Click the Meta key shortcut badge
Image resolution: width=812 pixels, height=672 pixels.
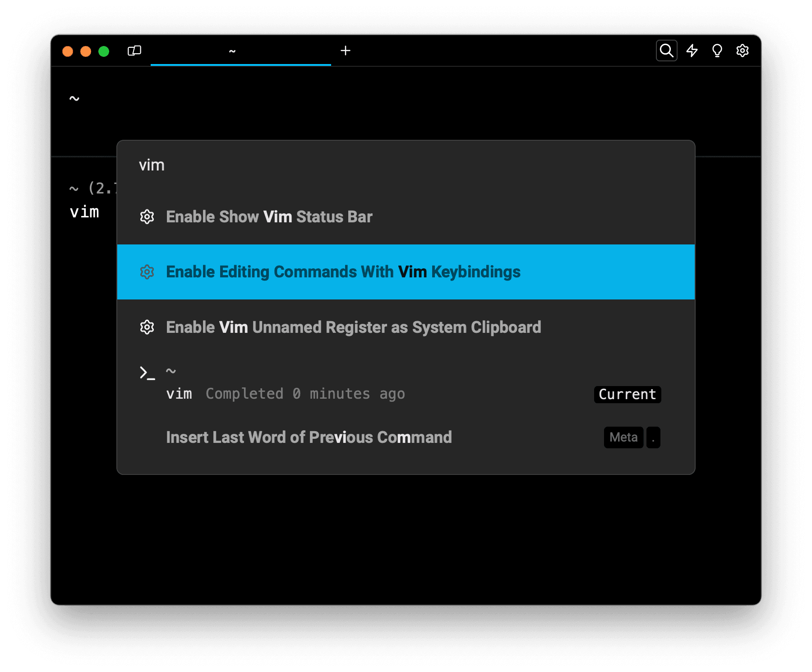[x=623, y=437]
